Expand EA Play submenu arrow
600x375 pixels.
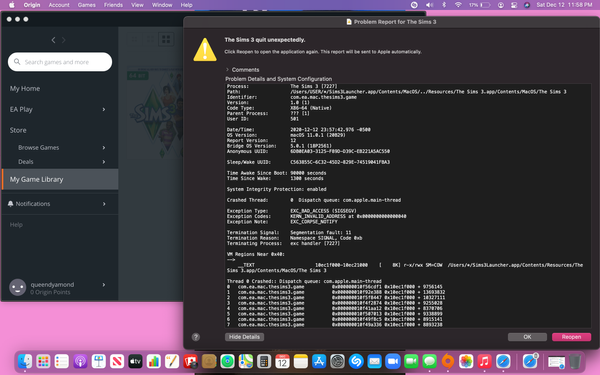click(x=104, y=109)
